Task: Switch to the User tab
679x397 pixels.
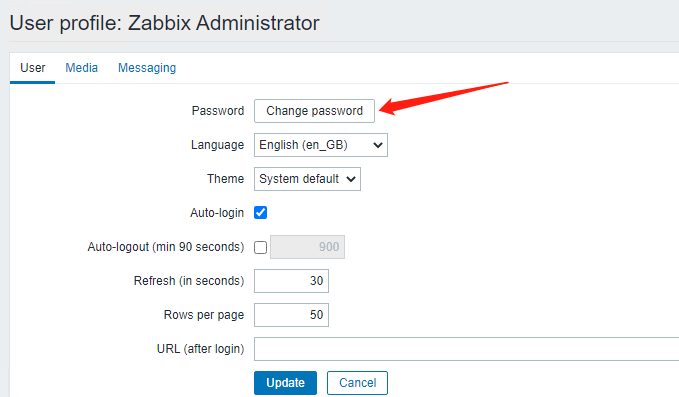Action: (32, 68)
